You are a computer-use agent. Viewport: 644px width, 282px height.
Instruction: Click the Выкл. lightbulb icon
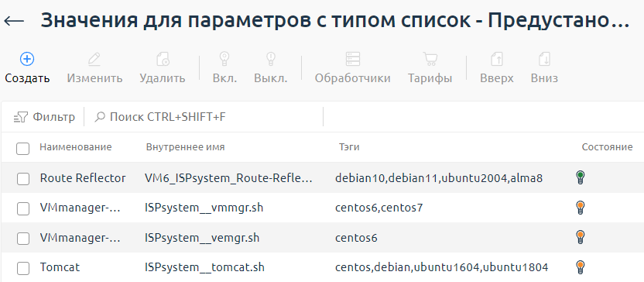coord(271,59)
